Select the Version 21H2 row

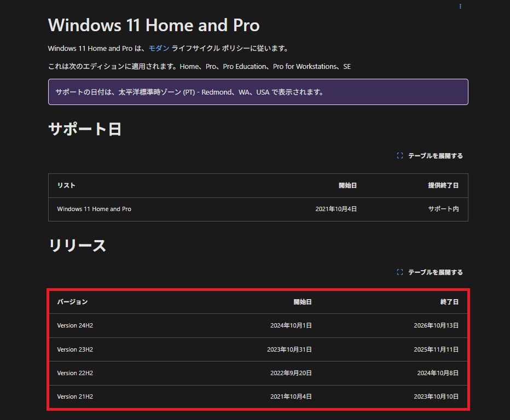pyautogui.click(x=75, y=396)
